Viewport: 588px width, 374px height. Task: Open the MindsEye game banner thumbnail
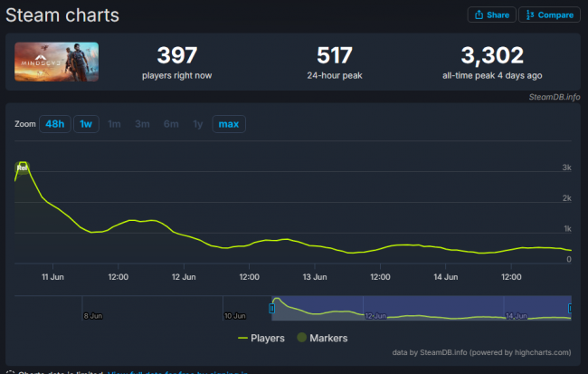pos(57,62)
